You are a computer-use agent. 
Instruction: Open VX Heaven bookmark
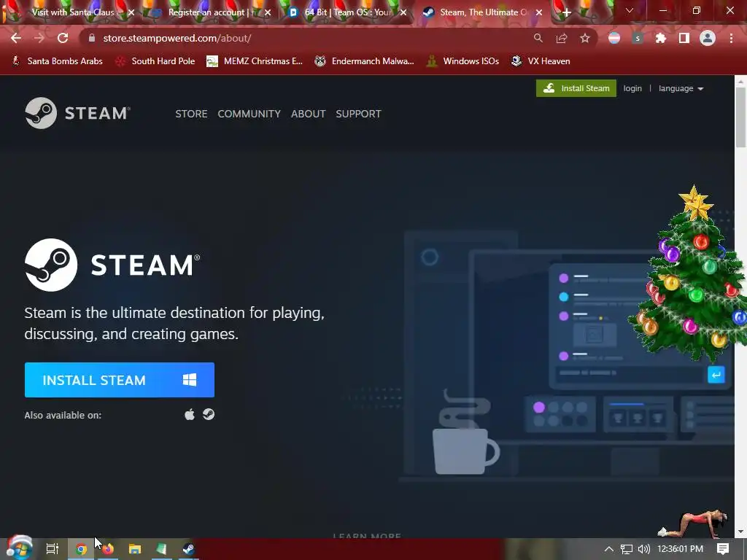tap(541, 61)
